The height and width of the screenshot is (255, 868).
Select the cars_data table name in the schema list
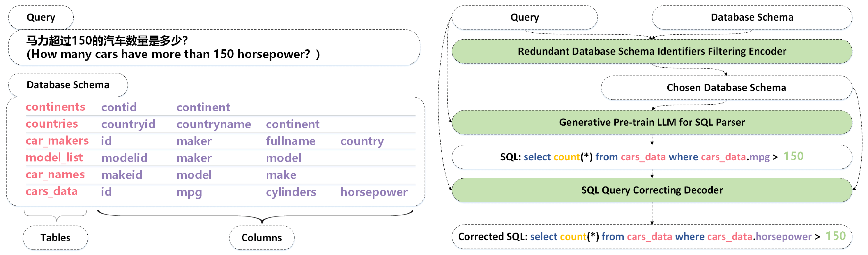tap(52, 191)
